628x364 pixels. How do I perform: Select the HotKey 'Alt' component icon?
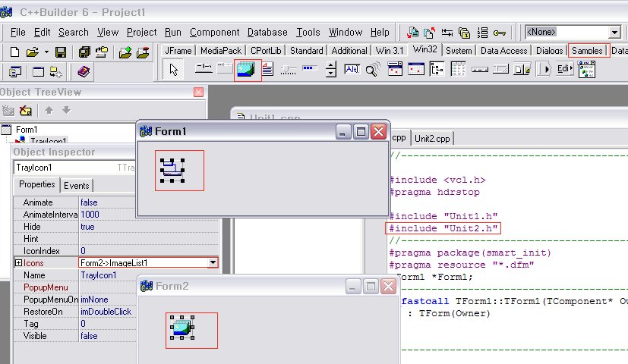(x=352, y=70)
